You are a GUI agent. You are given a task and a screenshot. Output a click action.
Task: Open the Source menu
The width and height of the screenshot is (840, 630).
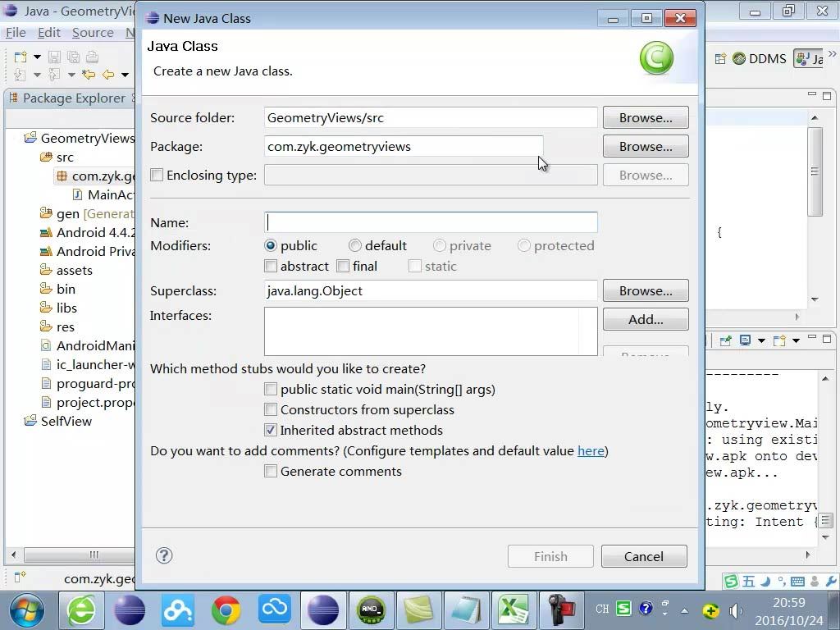tap(93, 33)
